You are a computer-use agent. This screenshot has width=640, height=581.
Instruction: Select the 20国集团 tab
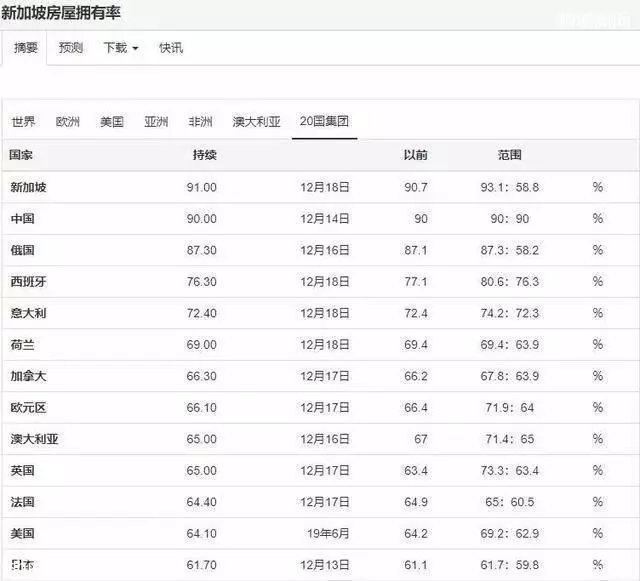324,121
